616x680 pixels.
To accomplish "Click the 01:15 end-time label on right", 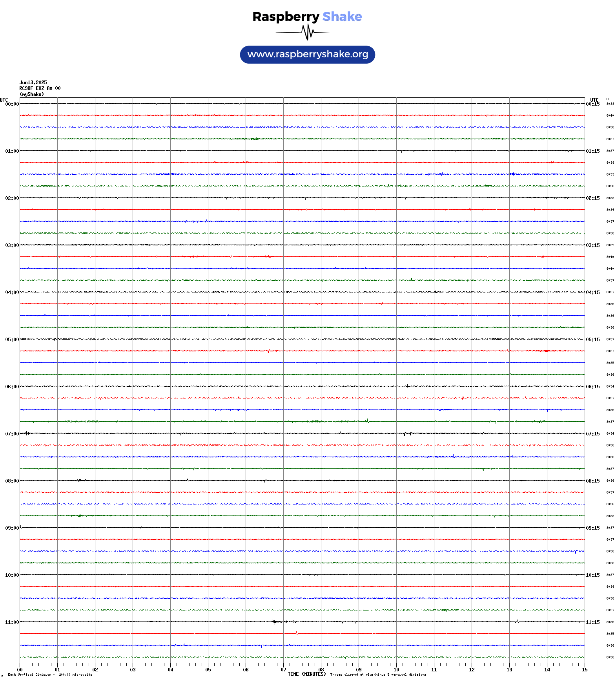I will coord(593,151).
